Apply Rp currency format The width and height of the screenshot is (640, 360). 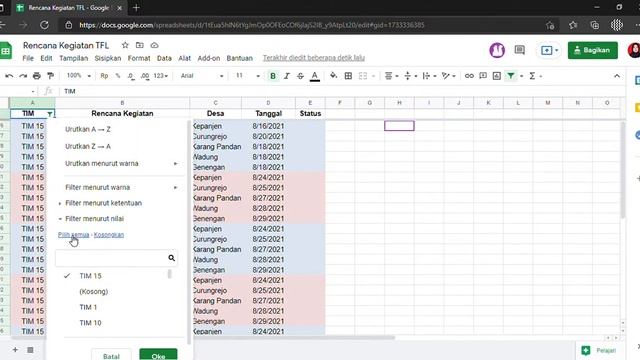point(104,76)
